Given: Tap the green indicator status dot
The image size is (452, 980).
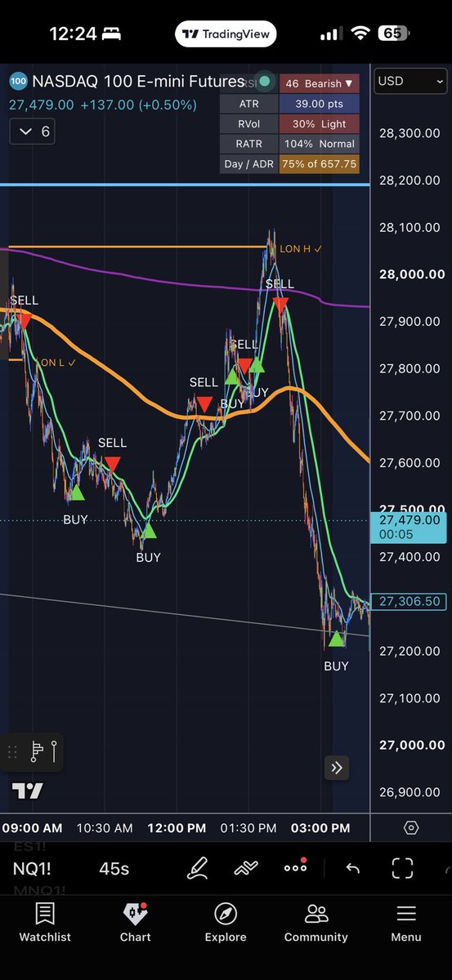Looking at the screenshot, I should [264, 82].
